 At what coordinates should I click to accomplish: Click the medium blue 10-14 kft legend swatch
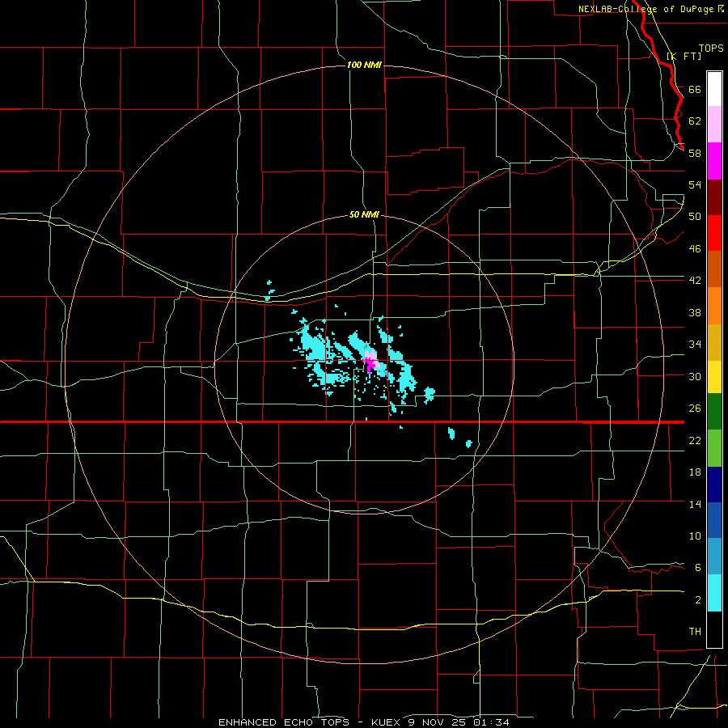click(x=714, y=520)
